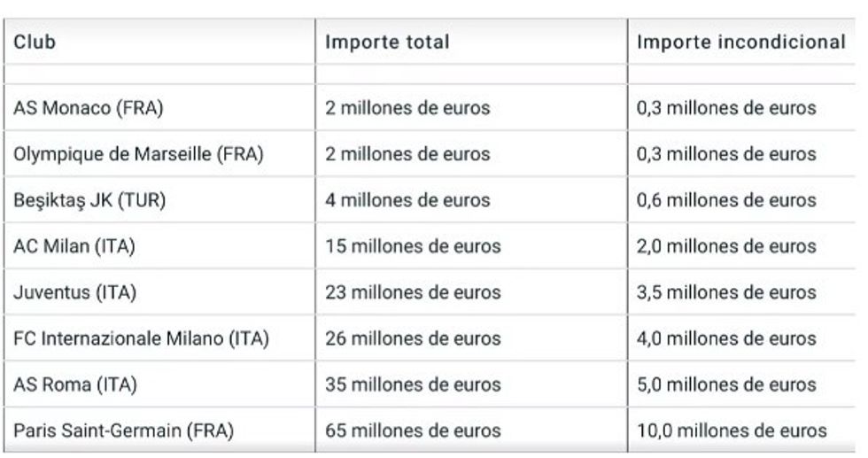Select the AS Monaco (FRA) cell

point(89,108)
